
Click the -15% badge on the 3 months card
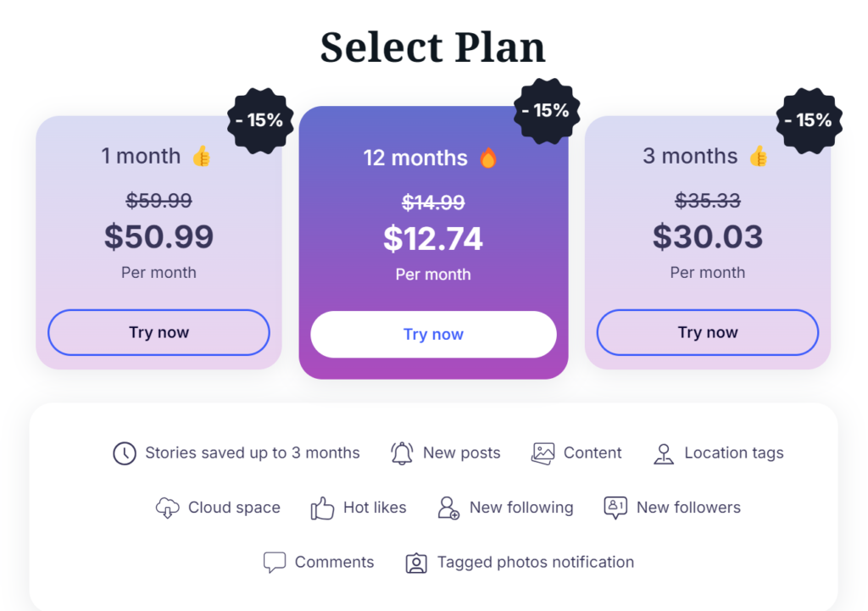pyautogui.click(x=809, y=120)
